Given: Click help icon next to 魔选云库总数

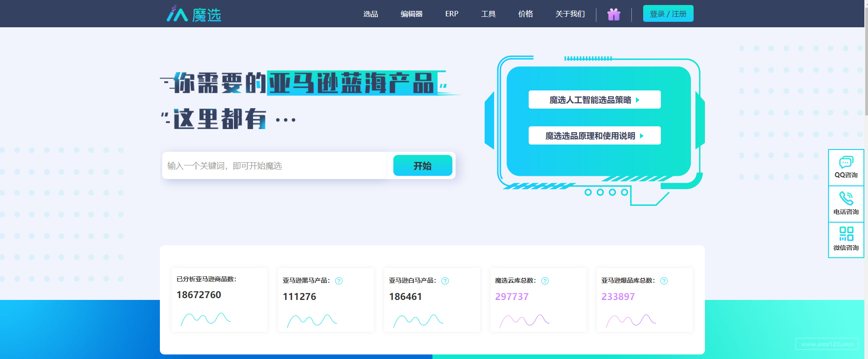Looking at the screenshot, I should [x=545, y=281].
